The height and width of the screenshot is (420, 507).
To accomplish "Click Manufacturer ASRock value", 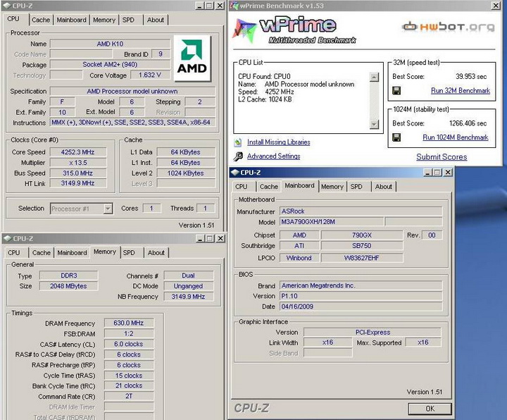I will tap(361, 211).
